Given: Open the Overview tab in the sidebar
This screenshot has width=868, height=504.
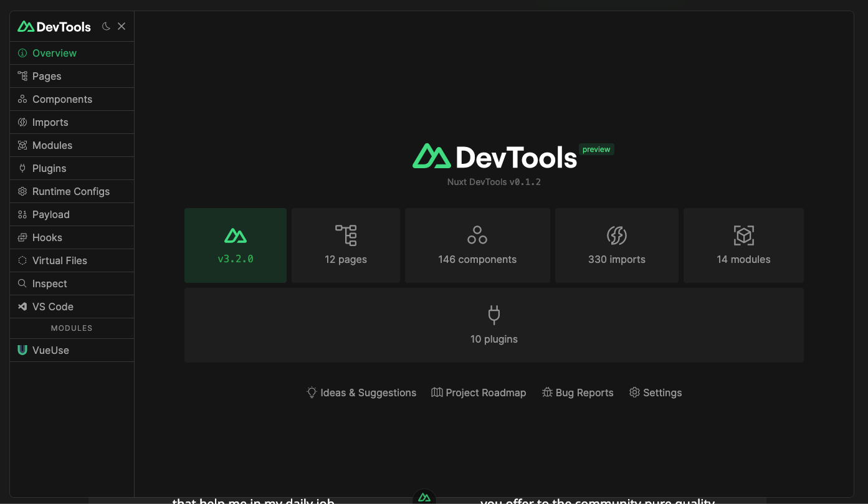Looking at the screenshot, I should click(72, 53).
